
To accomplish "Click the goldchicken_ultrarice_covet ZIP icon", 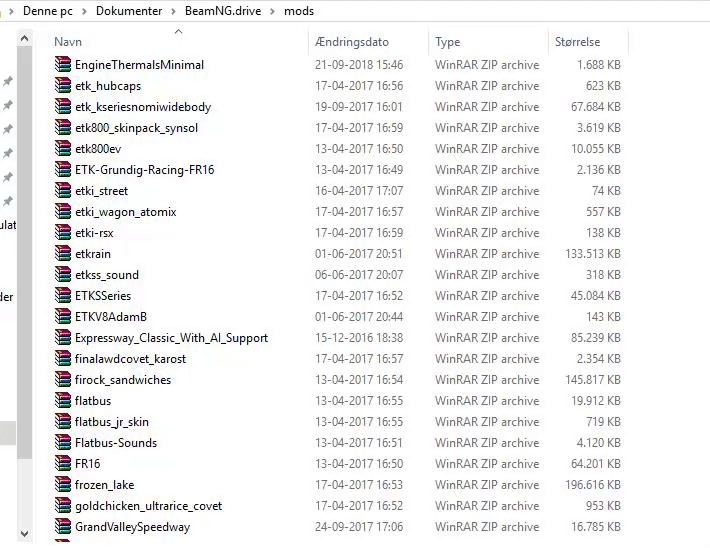I will [x=63, y=505].
